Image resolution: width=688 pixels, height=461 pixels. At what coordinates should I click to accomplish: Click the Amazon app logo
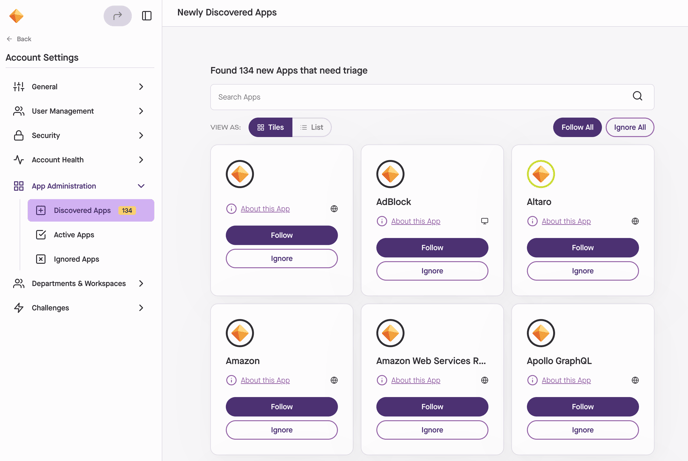[240, 333]
